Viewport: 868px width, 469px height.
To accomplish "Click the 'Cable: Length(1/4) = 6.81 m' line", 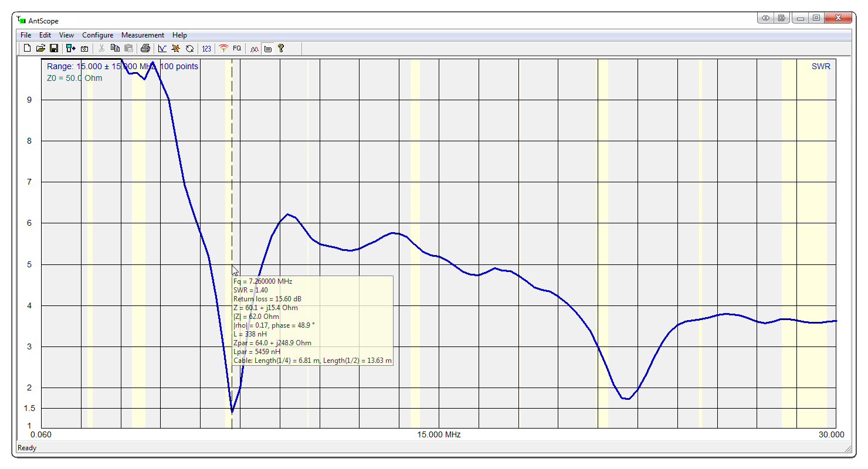I will point(313,361).
